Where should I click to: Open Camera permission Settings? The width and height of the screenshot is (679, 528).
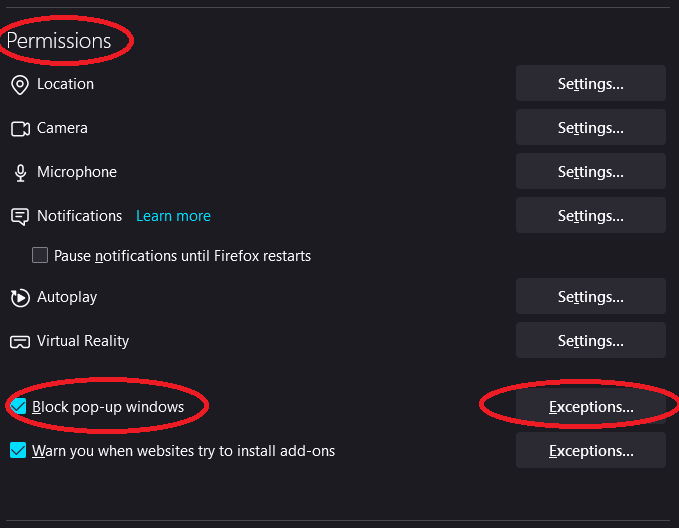pyautogui.click(x=590, y=128)
